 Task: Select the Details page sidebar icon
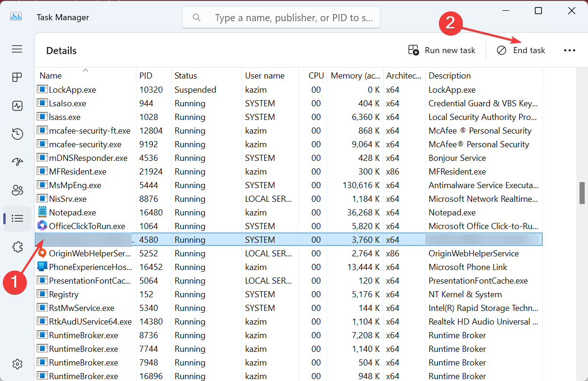17,218
